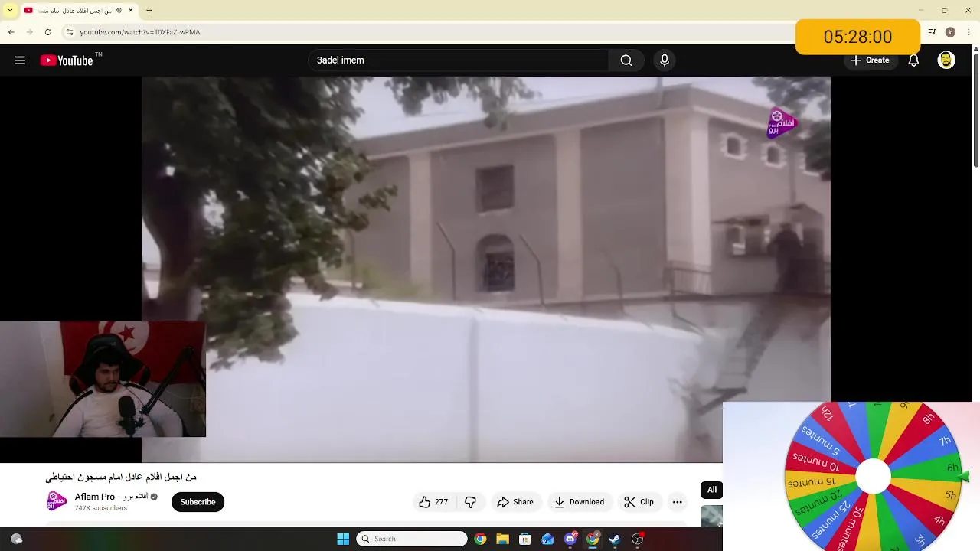The image size is (980, 551).
Task: Open the account avatar menu
Action: (946, 60)
